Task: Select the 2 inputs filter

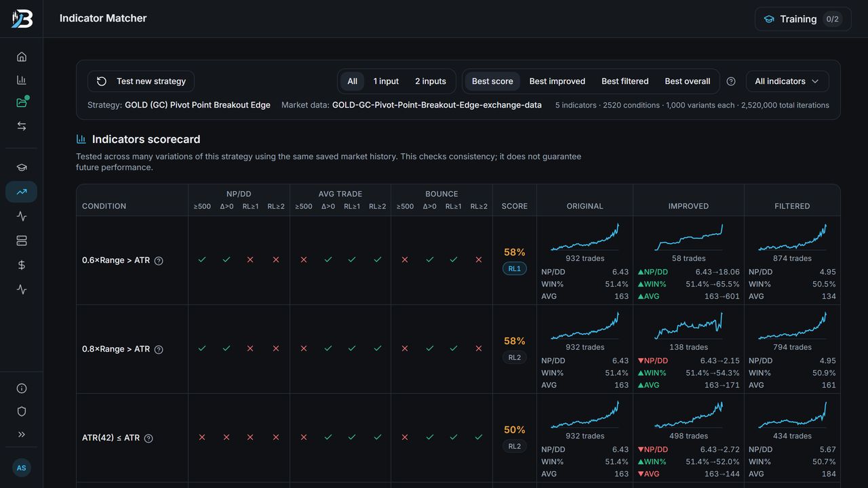Action: click(x=431, y=81)
